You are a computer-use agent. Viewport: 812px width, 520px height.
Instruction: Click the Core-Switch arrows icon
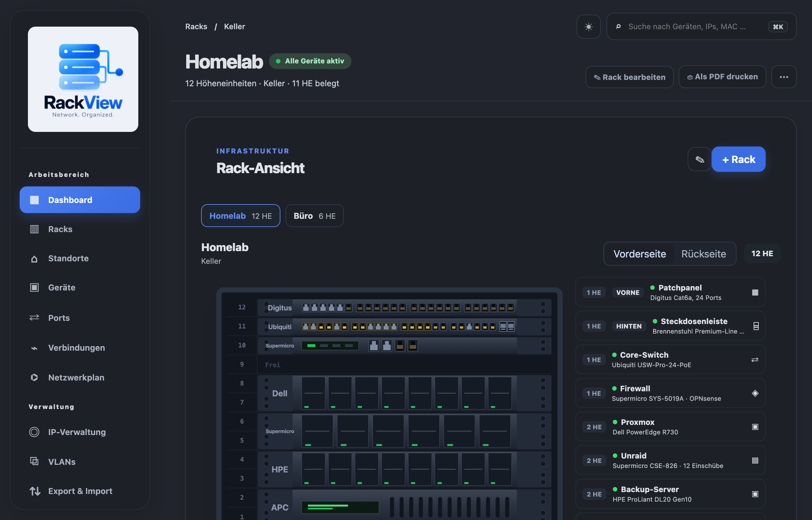point(755,360)
